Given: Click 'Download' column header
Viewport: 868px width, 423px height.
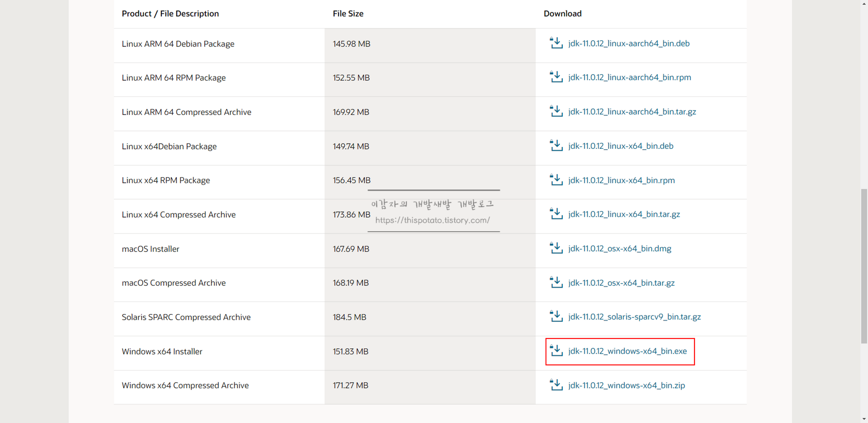Looking at the screenshot, I should click(562, 13).
